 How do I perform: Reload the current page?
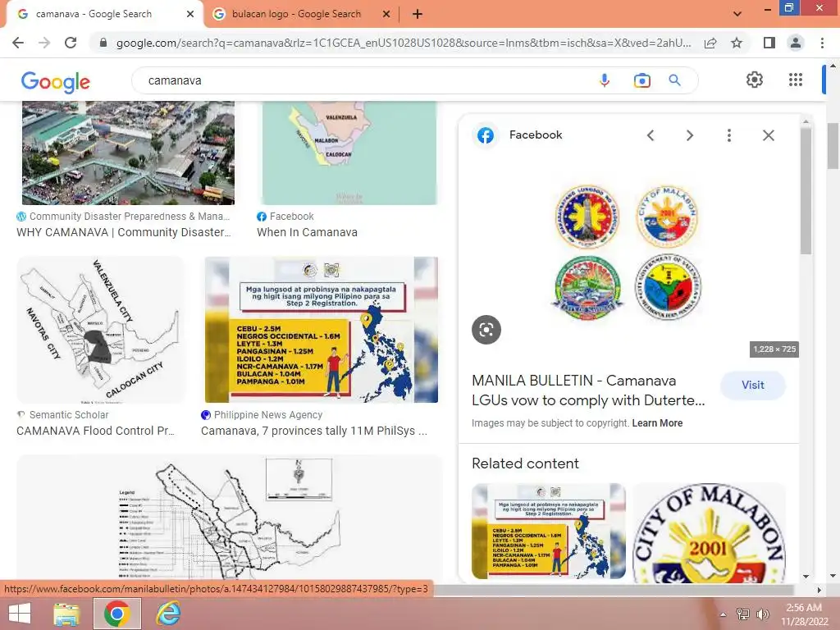(71, 43)
